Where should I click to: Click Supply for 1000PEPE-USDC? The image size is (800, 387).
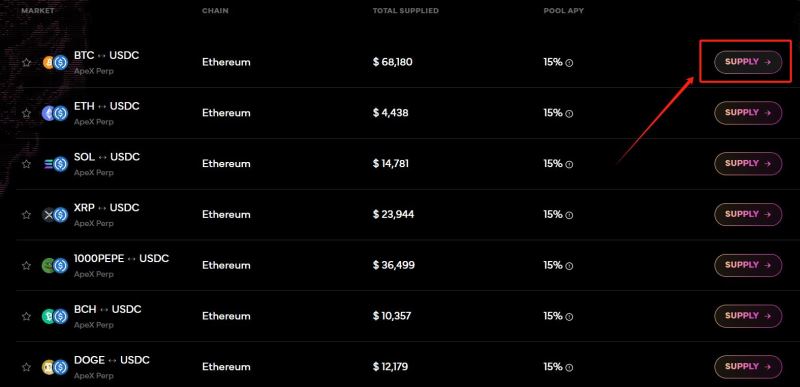tap(748, 265)
